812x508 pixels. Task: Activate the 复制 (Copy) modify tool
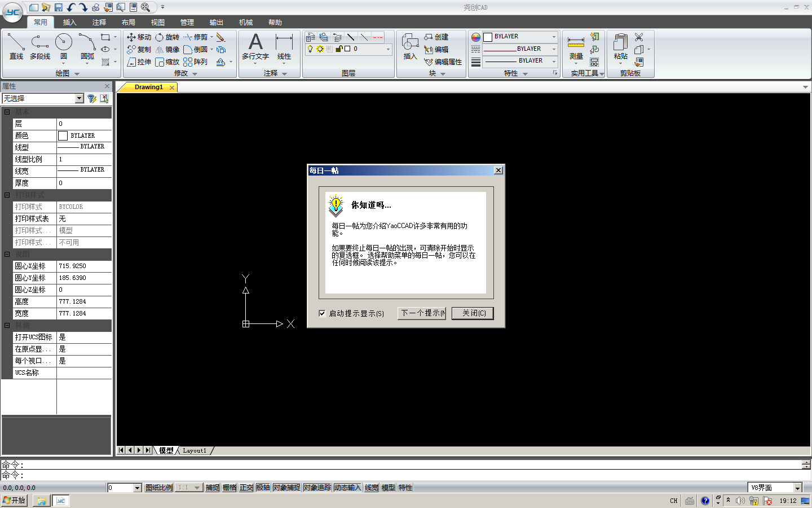139,50
